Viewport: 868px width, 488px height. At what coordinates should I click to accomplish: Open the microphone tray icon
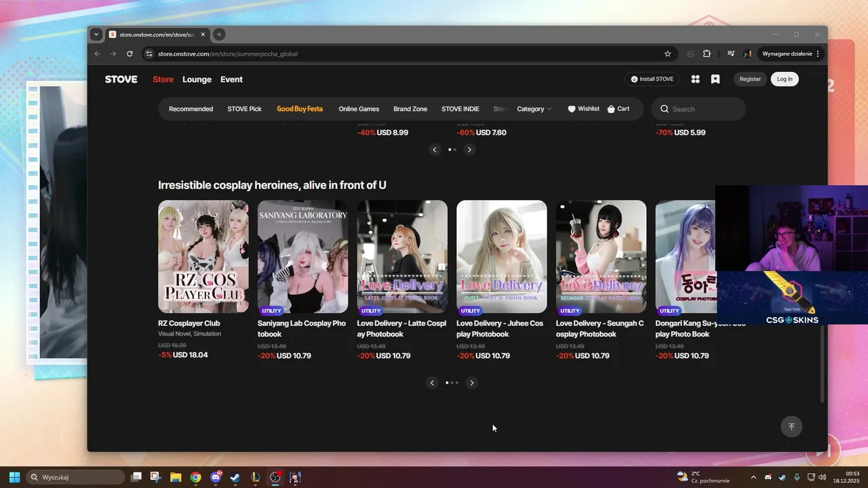(797, 477)
